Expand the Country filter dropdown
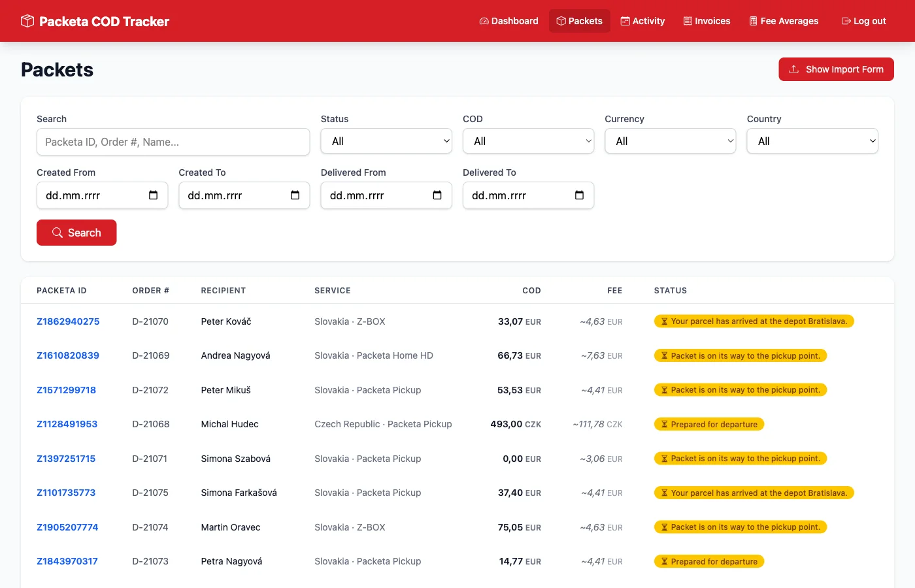Screen dimensions: 915x588 (812, 141)
